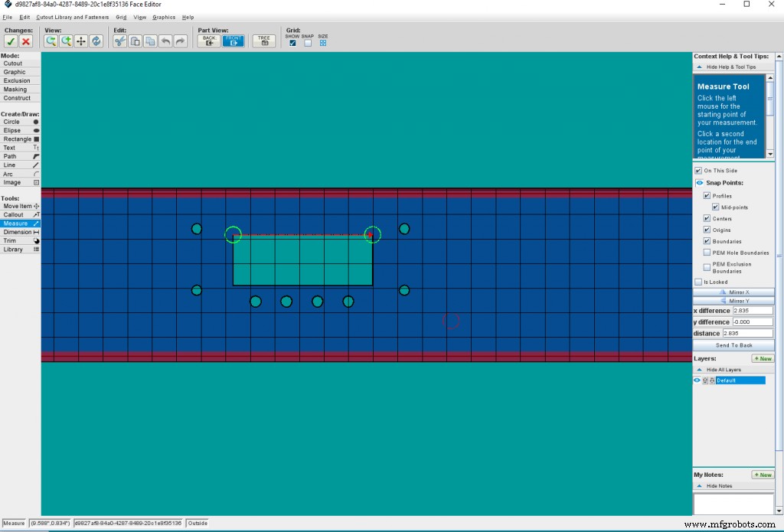Select the Dimension tool

[x=20, y=232]
